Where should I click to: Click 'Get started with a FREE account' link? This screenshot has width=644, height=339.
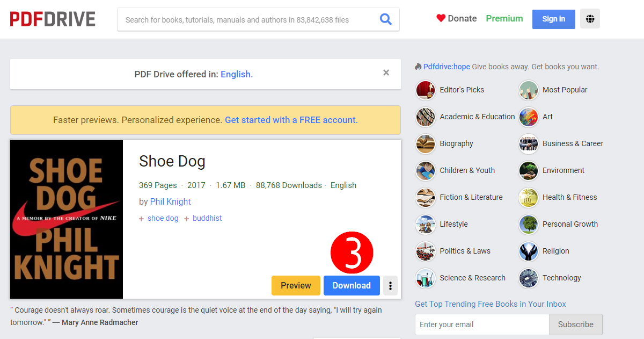pos(291,120)
